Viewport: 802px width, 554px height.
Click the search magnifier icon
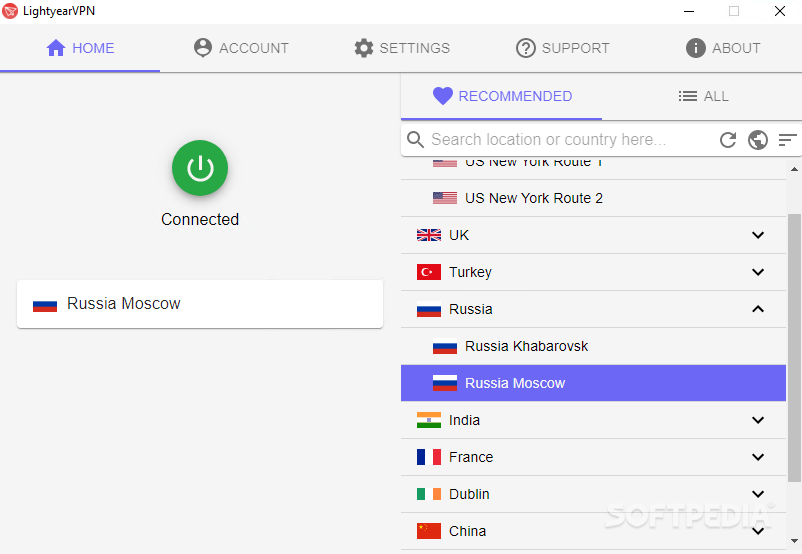click(x=415, y=139)
